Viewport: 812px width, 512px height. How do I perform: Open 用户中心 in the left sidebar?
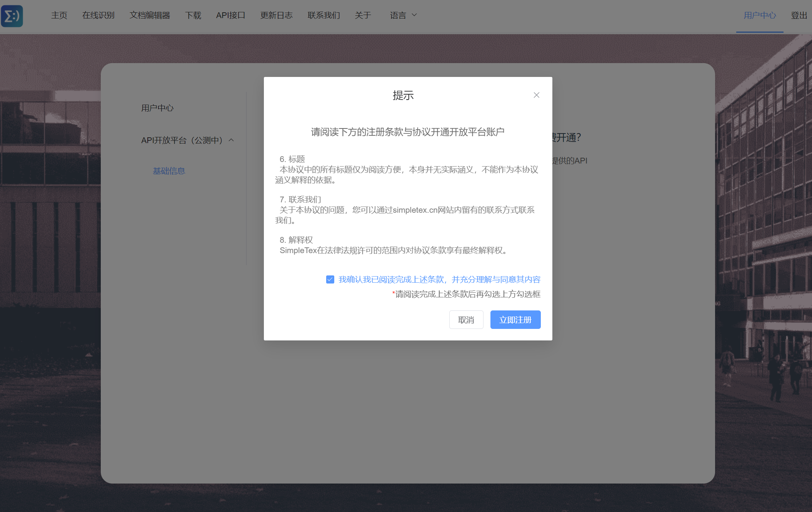(x=157, y=108)
